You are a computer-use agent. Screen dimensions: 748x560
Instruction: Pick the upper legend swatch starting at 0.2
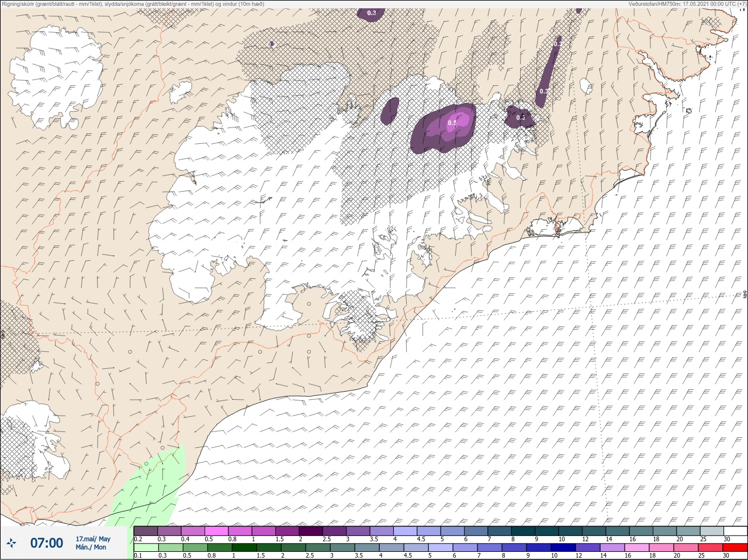146,531
